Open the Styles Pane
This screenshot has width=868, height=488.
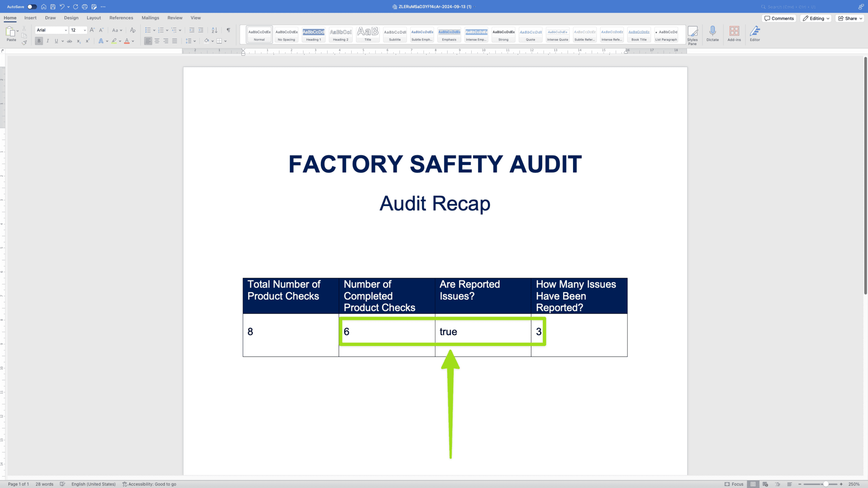point(692,35)
